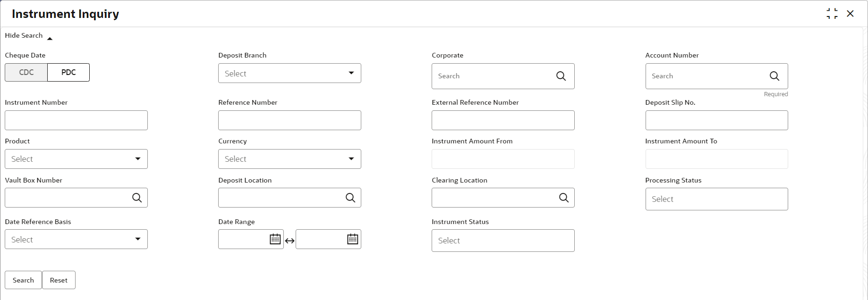Collapse the Instrument Inquiry window with minimize icon
868x300 pixels.
click(x=832, y=14)
